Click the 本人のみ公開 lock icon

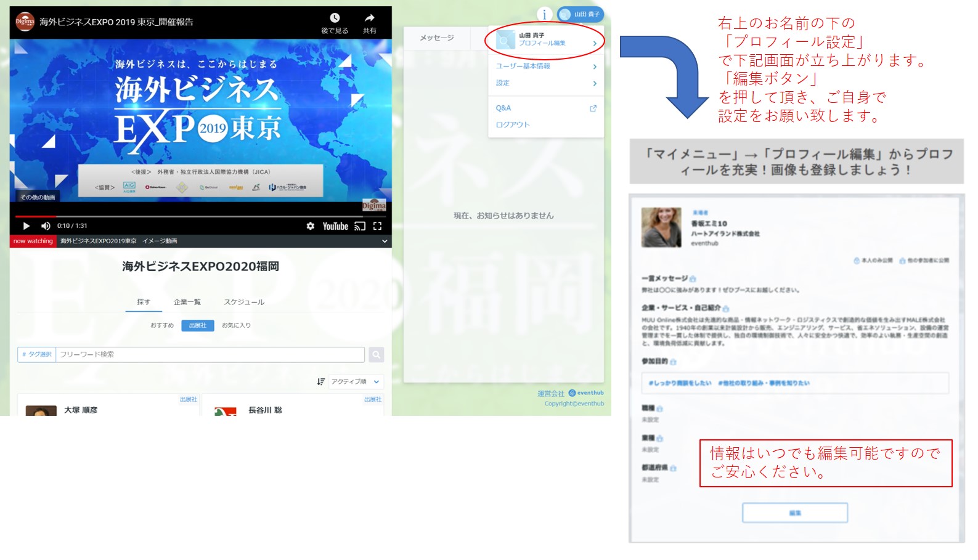point(856,261)
